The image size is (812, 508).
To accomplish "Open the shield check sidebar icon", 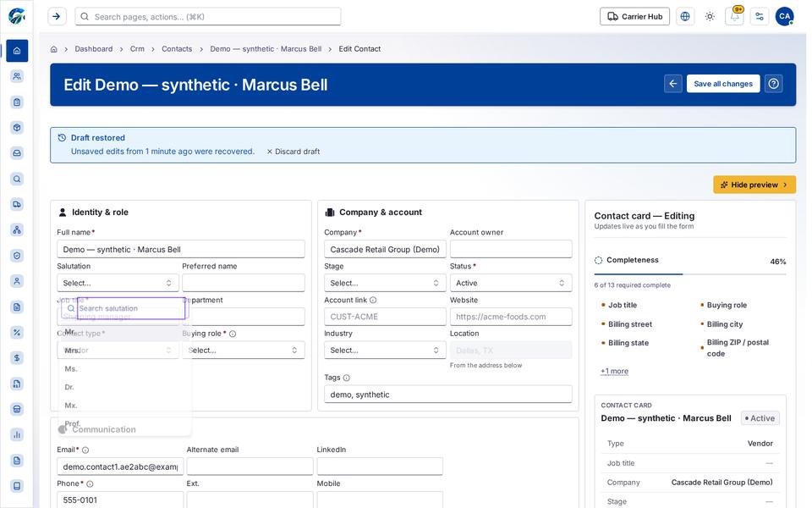I will [x=17, y=256].
